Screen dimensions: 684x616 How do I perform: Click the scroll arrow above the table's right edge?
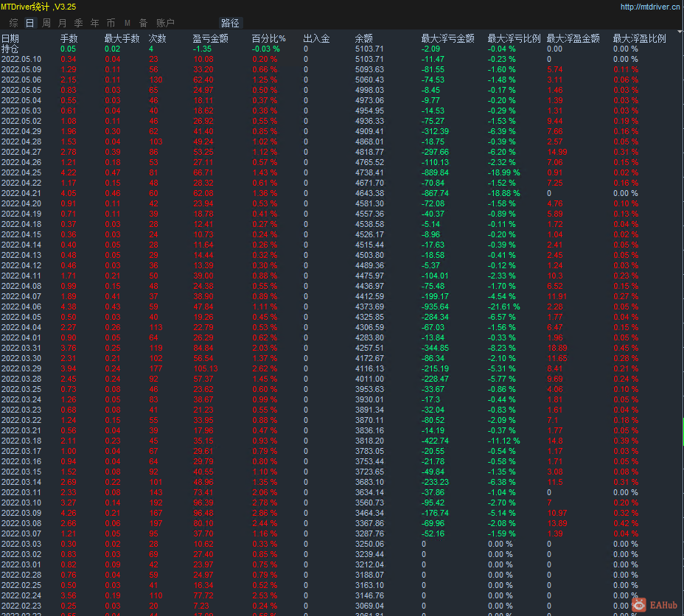[x=680, y=32]
